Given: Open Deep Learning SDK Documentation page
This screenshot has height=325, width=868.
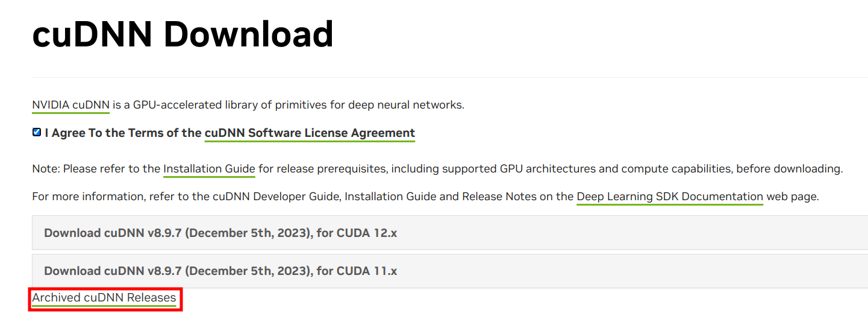Looking at the screenshot, I should 670,197.
